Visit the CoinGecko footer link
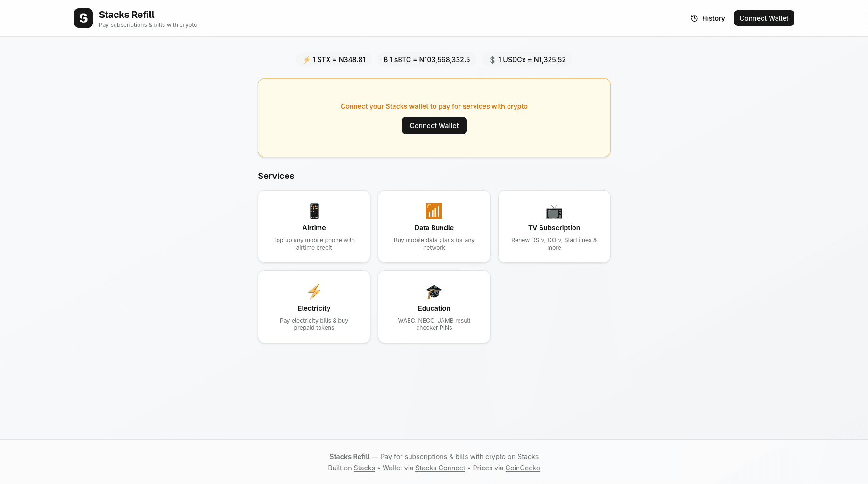 click(x=523, y=468)
